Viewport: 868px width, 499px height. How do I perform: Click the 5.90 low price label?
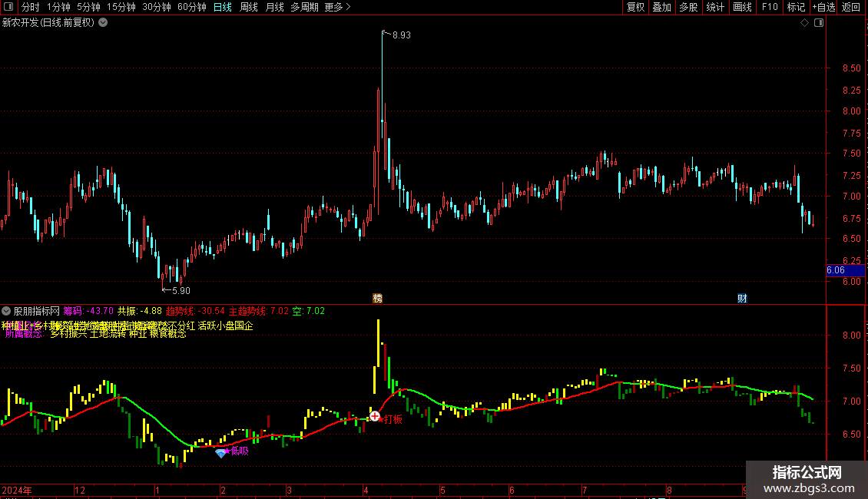tap(181, 290)
